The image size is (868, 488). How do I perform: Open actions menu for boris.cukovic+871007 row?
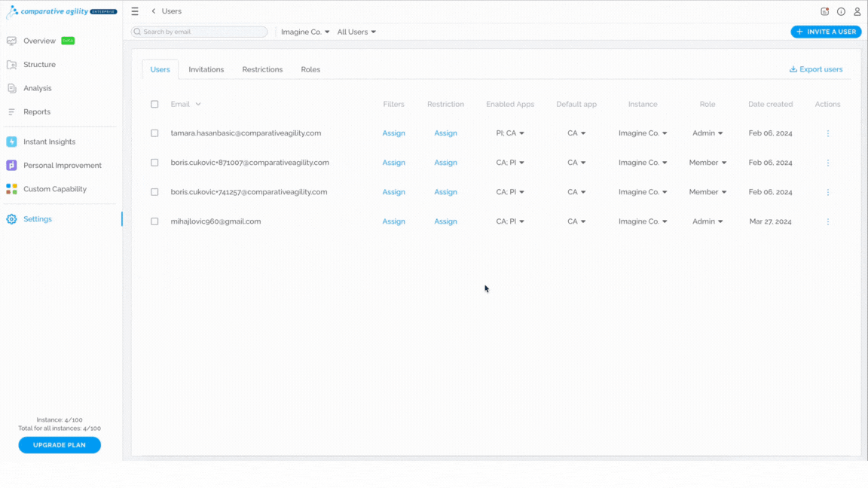coord(828,163)
